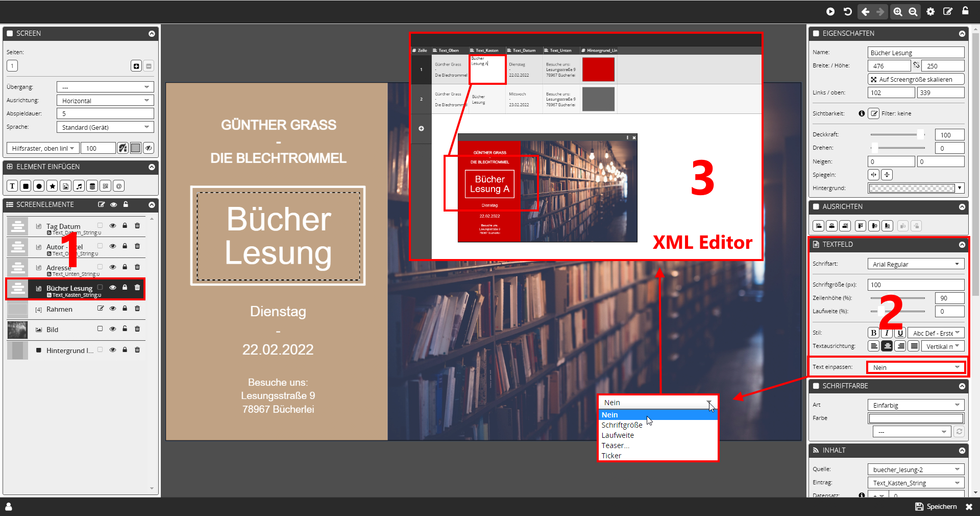This screenshot has height=516, width=980.
Task: Choose Schriftgröße from the open dropdown list
Action: click(622, 425)
